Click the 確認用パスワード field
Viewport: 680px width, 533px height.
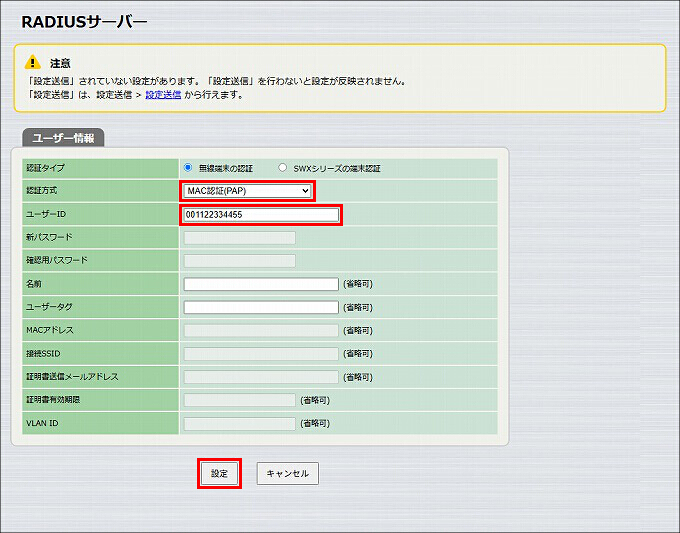click(239, 261)
